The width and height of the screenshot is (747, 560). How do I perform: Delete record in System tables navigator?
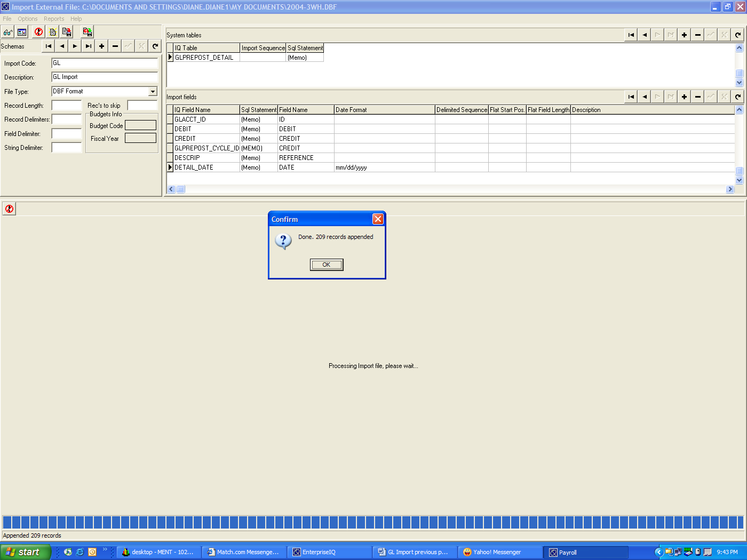(x=697, y=35)
